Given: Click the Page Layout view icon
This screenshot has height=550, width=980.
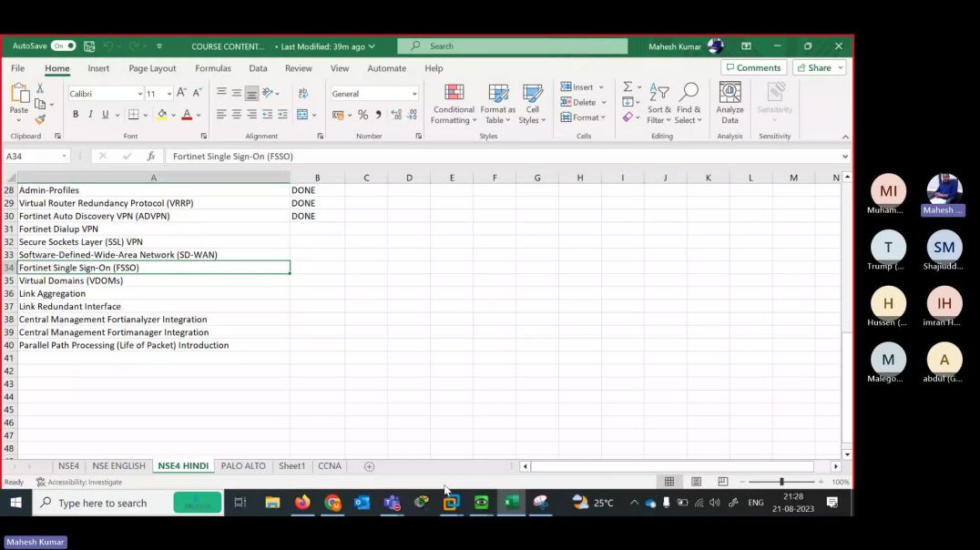Looking at the screenshot, I should (696, 482).
